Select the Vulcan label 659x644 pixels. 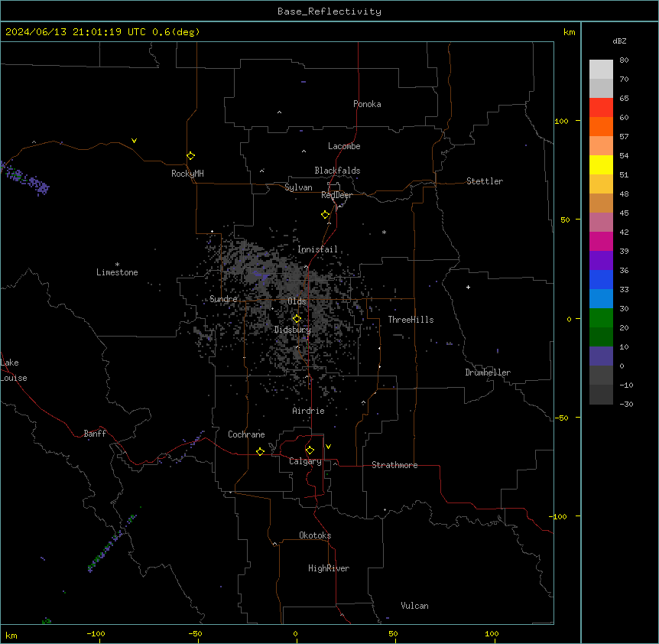click(x=414, y=606)
